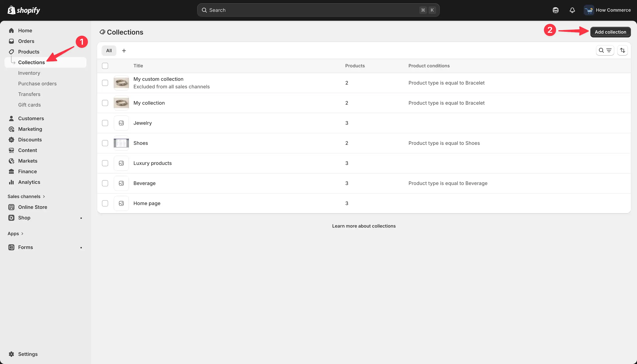Click My custom collection bracelet thumbnail
Screen dimensions: 637x364
point(121,83)
